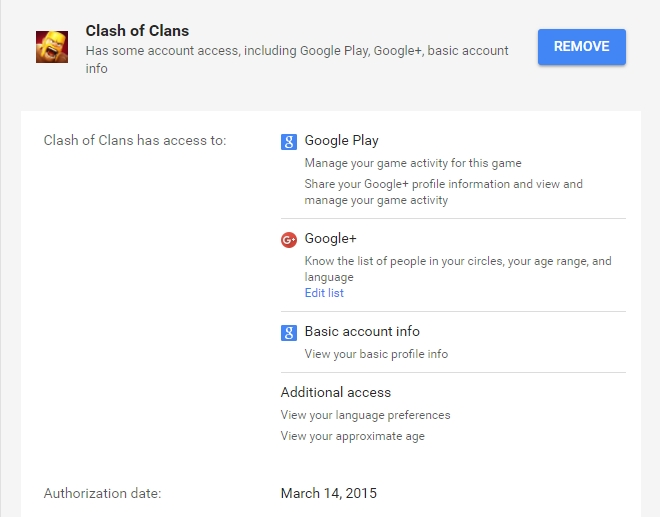Select the Google+ heading text
660x517 pixels.
[x=330, y=239]
